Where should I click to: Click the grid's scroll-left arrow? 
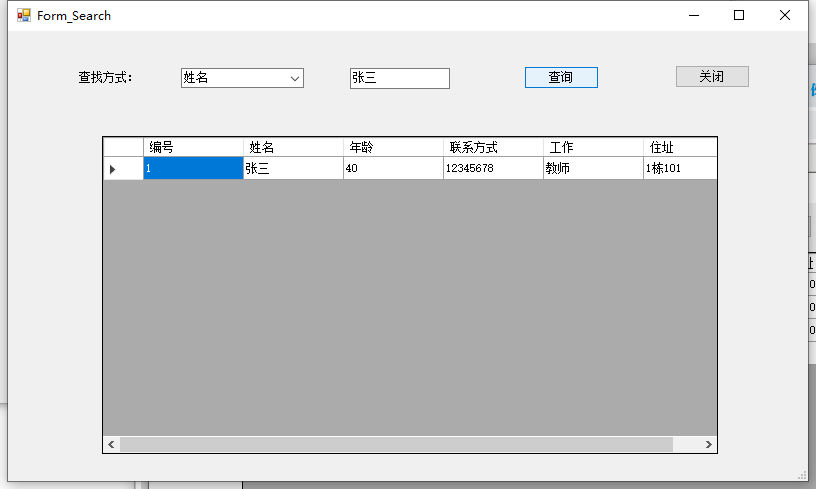click(x=111, y=444)
